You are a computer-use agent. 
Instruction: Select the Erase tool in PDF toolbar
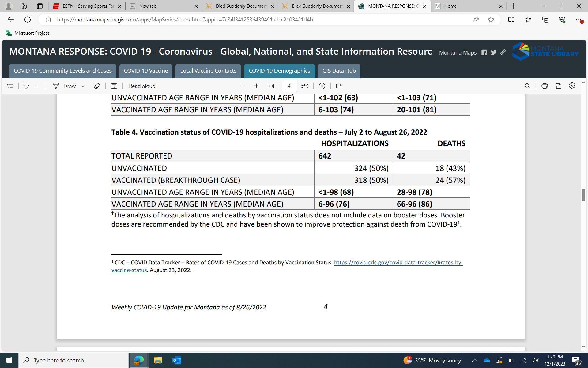[97, 86]
